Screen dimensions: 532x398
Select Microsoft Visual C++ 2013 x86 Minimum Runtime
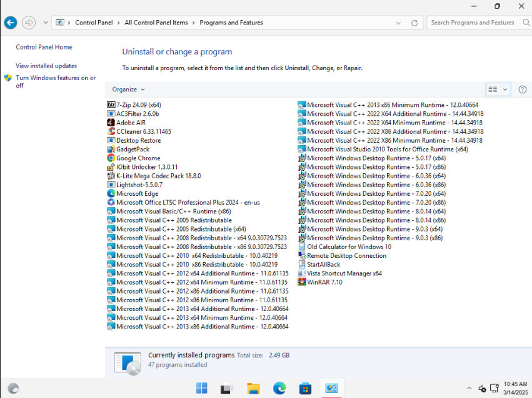coord(388,105)
